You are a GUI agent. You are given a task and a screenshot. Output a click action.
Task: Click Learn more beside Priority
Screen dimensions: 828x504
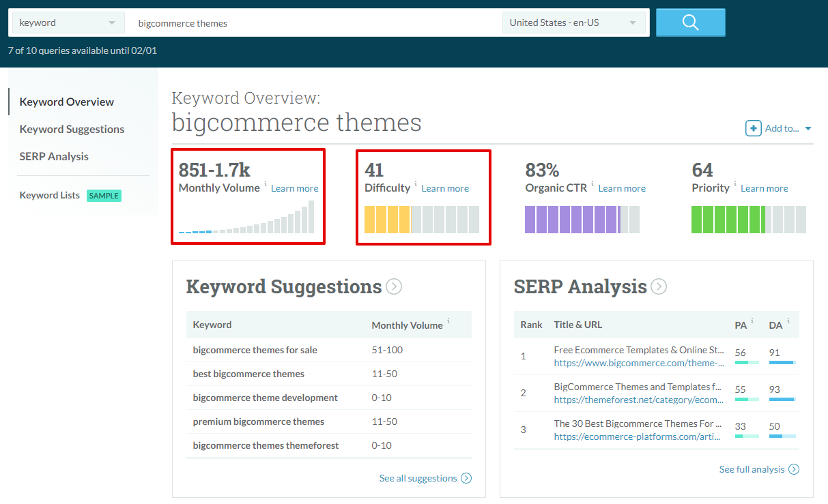(x=765, y=188)
